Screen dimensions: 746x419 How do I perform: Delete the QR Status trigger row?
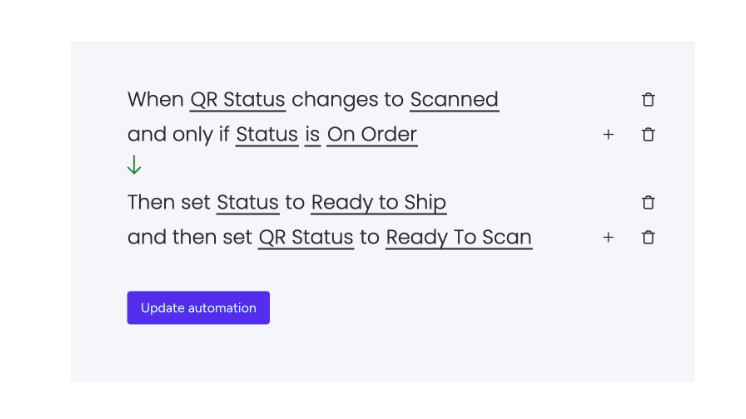pyautogui.click(x=648, y=100)
